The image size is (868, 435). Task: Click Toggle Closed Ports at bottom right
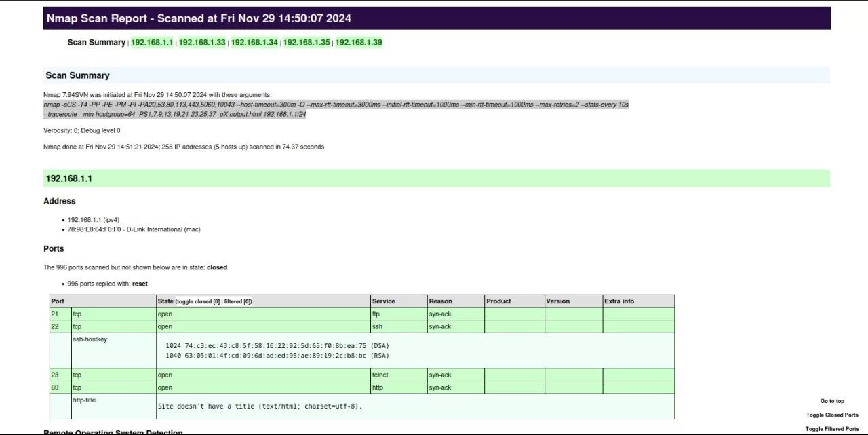click(x=832, y=415)
